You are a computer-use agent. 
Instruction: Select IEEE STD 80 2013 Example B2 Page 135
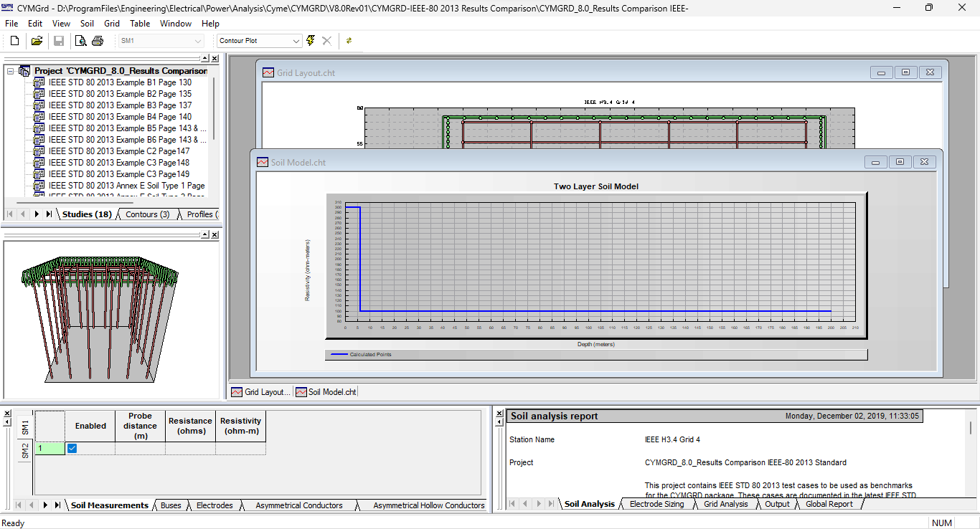point(120,94)
